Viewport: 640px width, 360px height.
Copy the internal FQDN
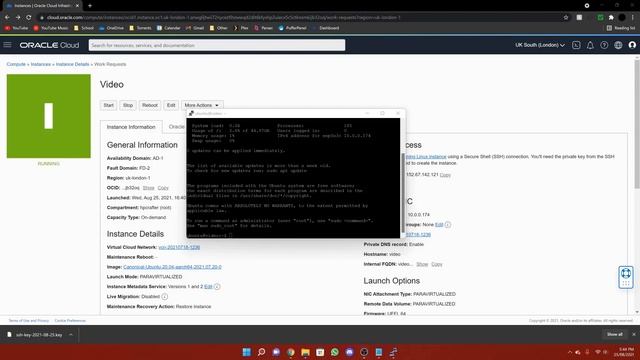[437, 264]
